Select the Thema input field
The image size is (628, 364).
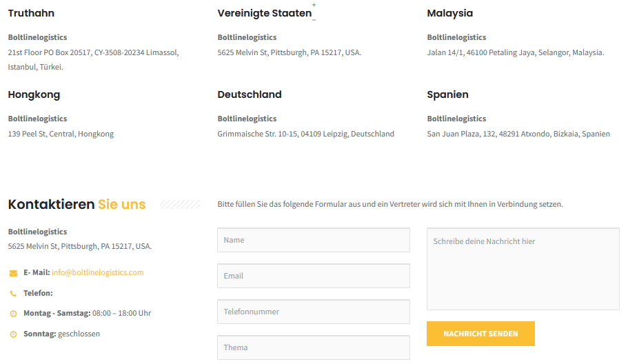click(x=314, y=347)
